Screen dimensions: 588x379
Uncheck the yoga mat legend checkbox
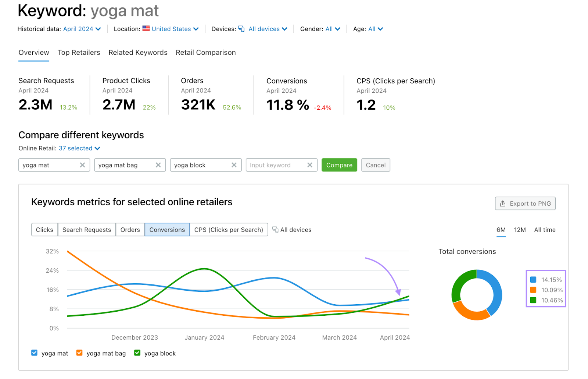tap(35, 353)
